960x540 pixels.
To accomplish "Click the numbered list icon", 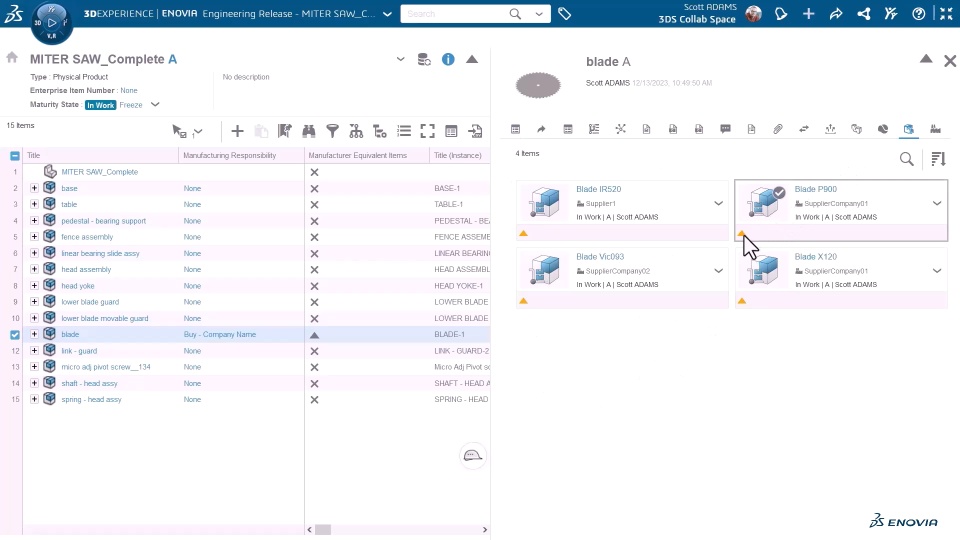I will (x=404, y=131).
